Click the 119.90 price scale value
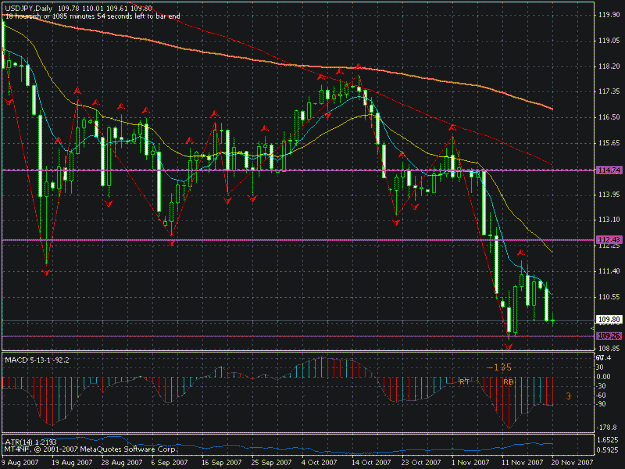The height and width of the screenshot is (469, 625). 609,15
